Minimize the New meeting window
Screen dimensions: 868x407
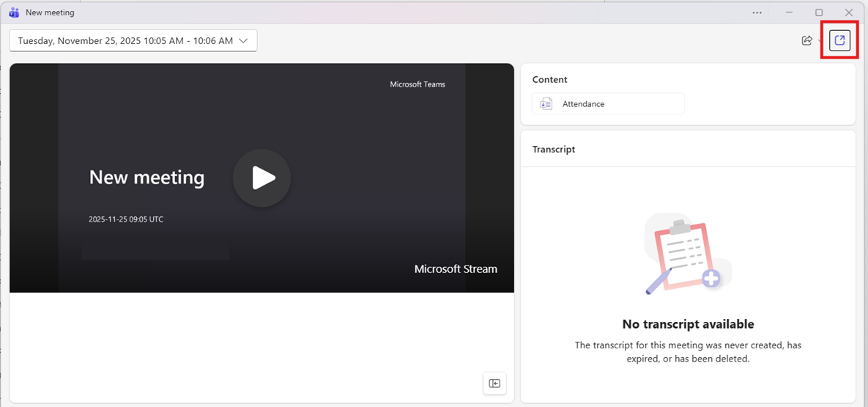pos(789,12)
